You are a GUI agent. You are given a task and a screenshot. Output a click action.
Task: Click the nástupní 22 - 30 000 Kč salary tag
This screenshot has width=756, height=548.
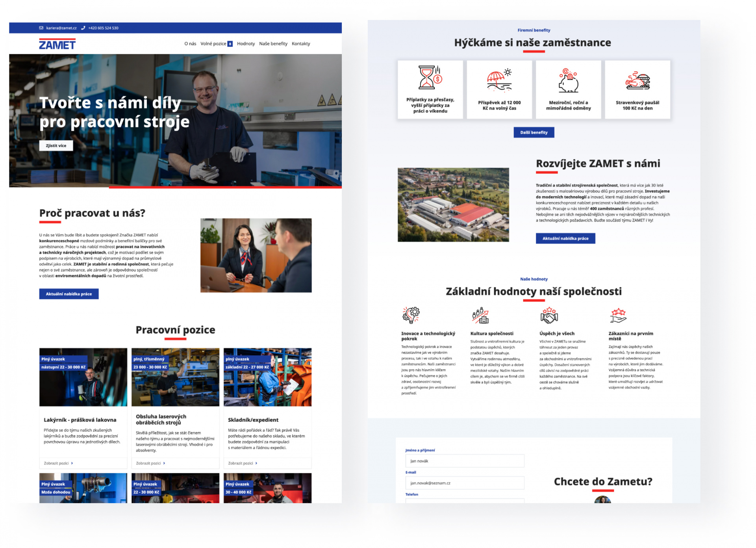[63, 367]
